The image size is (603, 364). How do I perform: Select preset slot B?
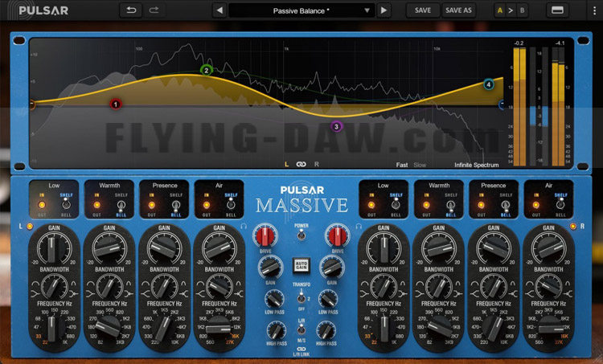(x=522, y=10)
